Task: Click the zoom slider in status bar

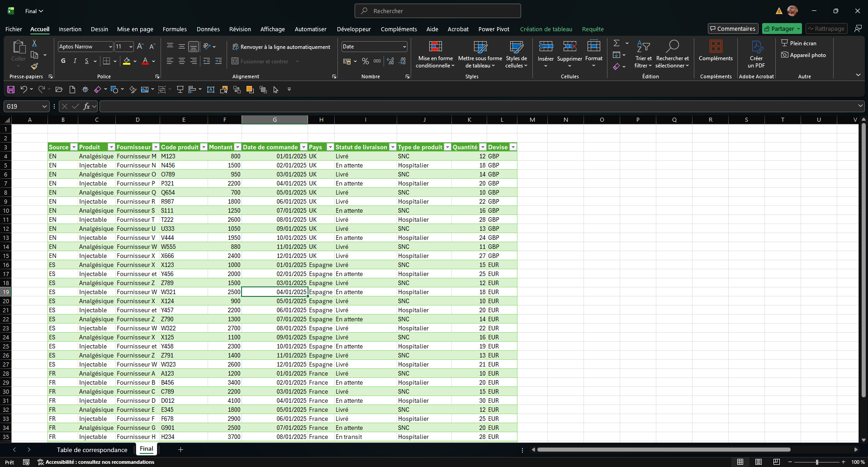Action: pos(817,462)
